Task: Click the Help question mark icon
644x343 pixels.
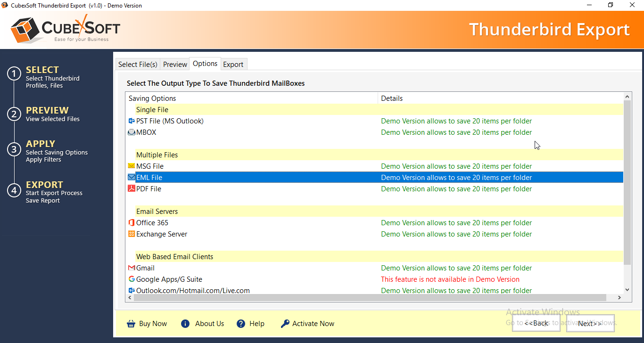Action: 241,324
